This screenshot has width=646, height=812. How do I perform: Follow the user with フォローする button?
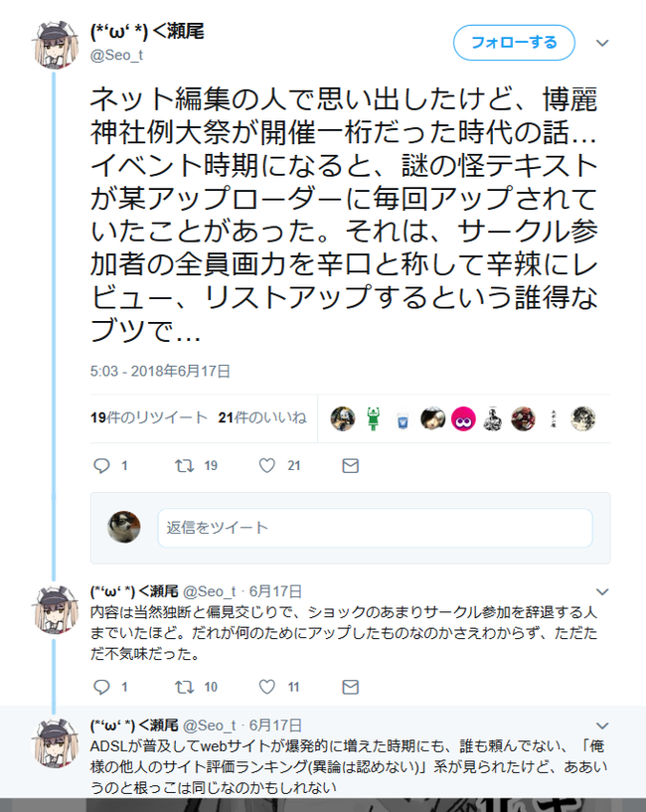(x=514, y=43)
